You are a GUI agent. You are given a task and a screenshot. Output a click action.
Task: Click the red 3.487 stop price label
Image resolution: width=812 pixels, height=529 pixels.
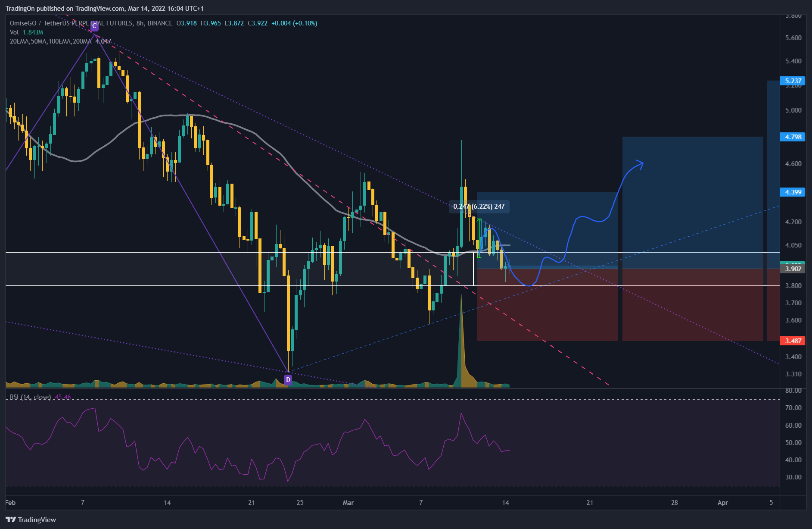(793, 341)
